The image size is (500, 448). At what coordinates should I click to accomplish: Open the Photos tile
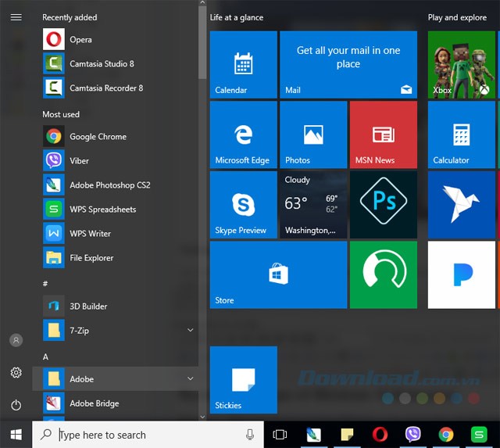tap(312, 134)
